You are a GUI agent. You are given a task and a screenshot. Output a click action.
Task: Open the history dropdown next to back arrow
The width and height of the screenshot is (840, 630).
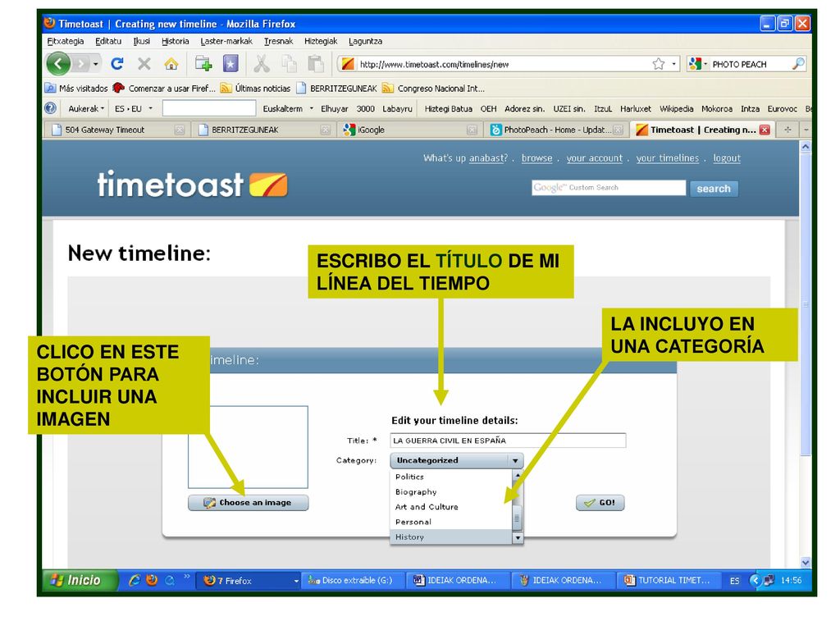96,64
